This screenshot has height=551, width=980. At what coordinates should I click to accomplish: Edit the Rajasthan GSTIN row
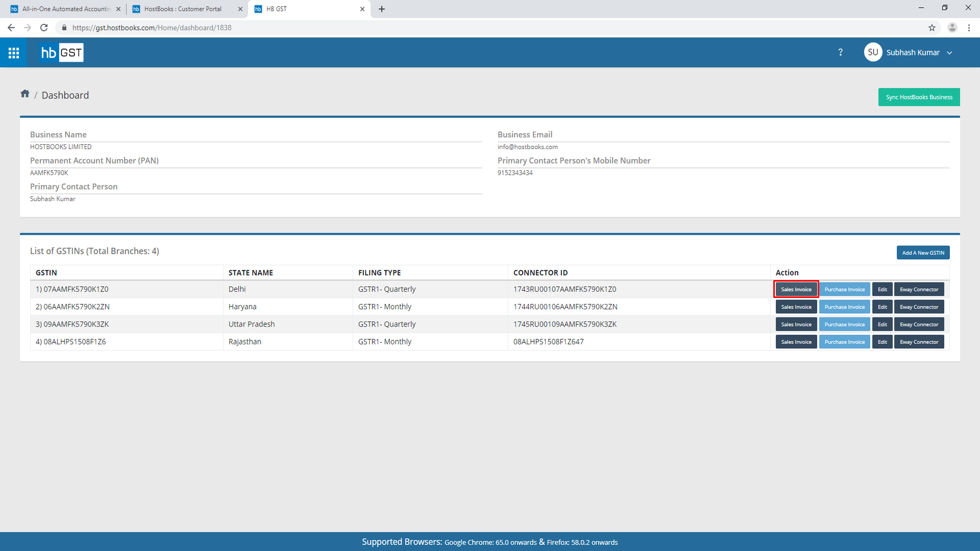pyautogui.click(x=882, y=342)
